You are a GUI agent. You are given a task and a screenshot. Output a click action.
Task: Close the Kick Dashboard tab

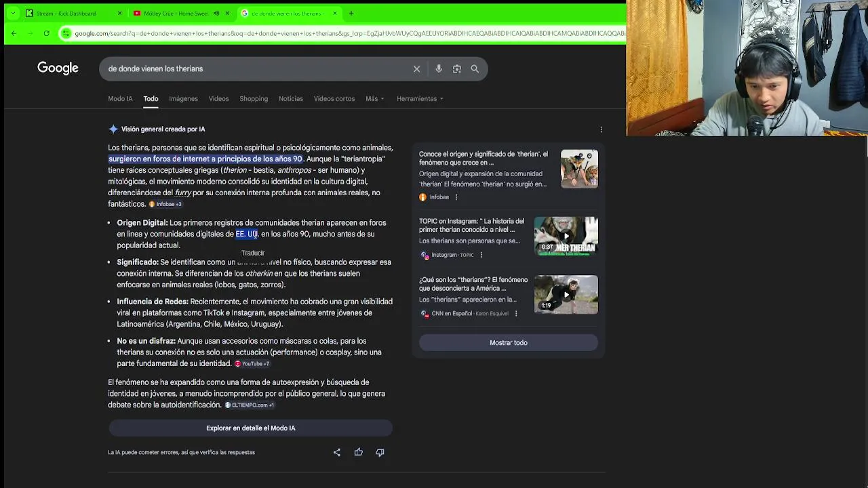pyautogui.click(x=120, y=13)
